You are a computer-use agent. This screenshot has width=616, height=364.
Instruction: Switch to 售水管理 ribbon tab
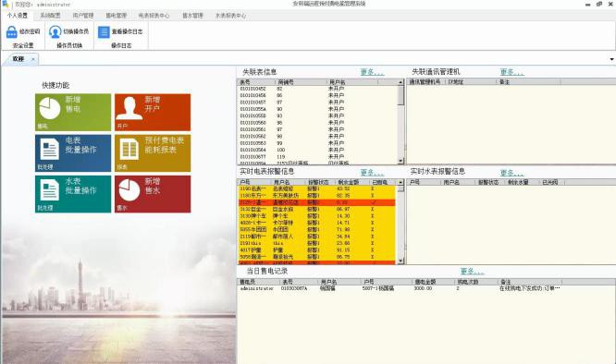coord(192,16)
